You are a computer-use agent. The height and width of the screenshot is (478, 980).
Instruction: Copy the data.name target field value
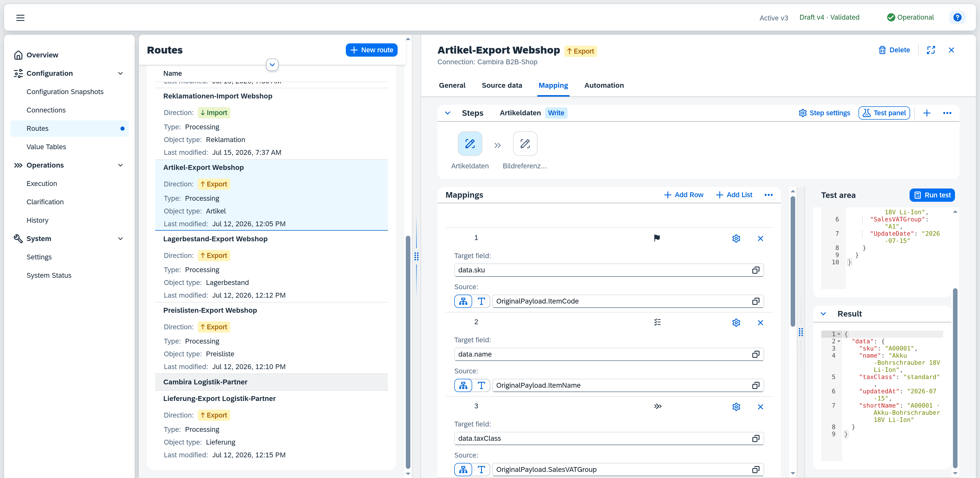755,354
